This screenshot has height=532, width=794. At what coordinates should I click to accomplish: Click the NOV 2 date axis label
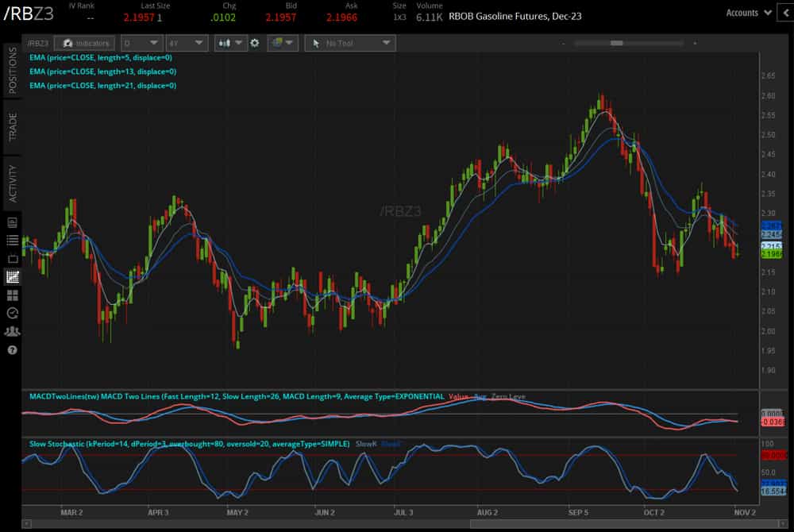tap(745, 513)
